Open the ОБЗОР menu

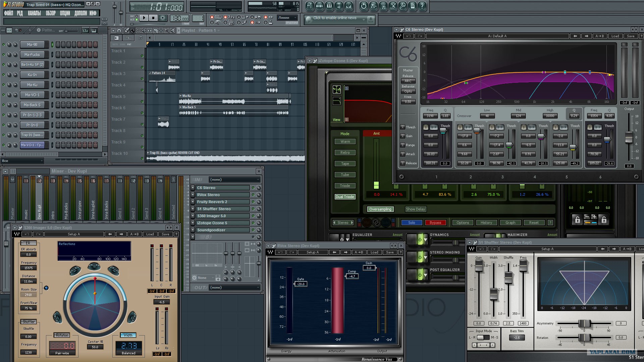click(51, 13)
